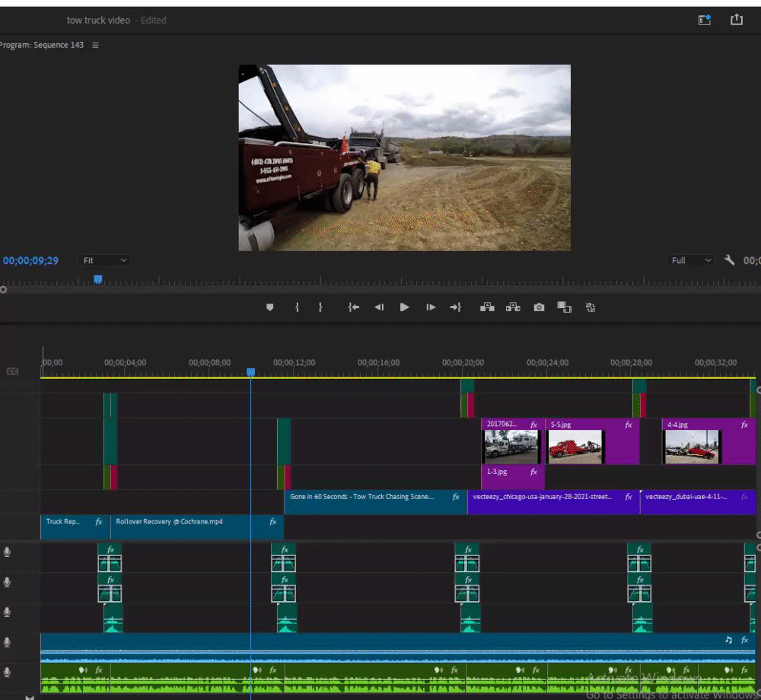Viewport: 761px width, 700px height.
Task: Click the Add Marker button
Action: (x=269, y=307)
